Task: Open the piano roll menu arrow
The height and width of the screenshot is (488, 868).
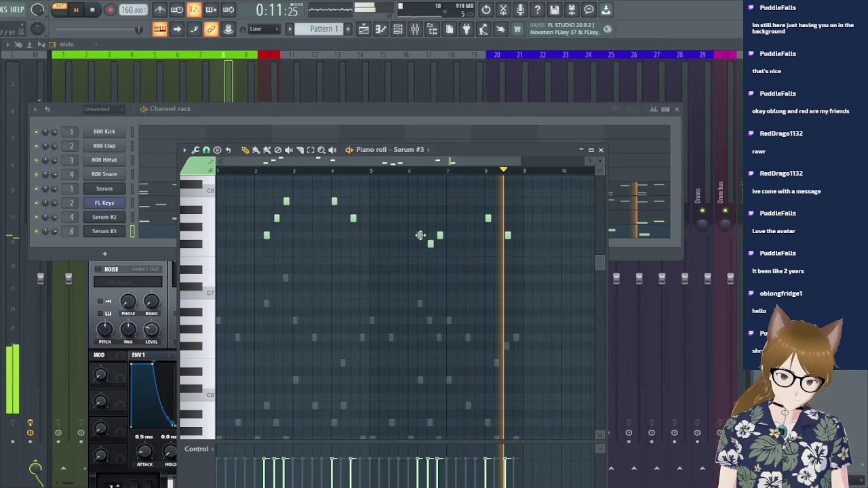Action: click(184, 150)
